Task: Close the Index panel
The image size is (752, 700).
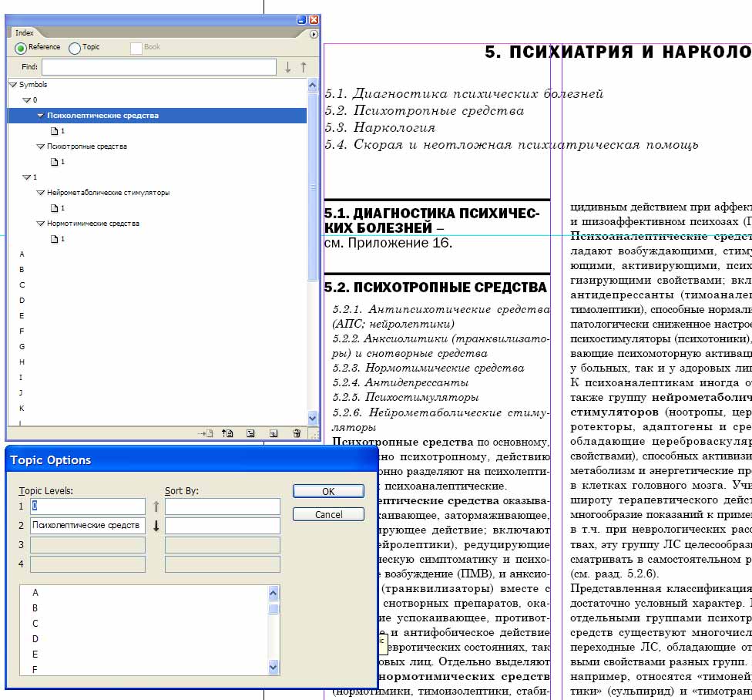Action: pyautogui.click(x=314, y=20)
